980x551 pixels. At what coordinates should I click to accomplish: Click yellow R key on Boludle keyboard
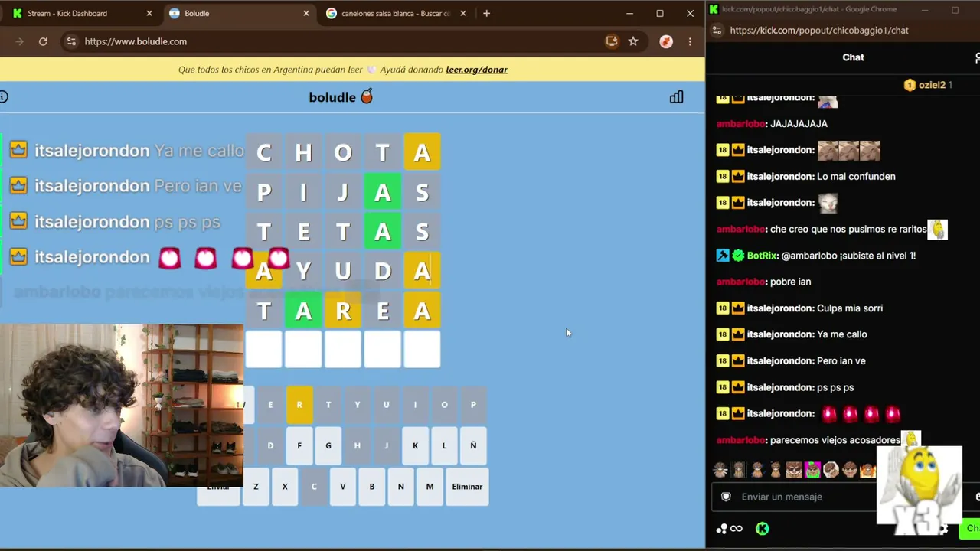point(299,405)
